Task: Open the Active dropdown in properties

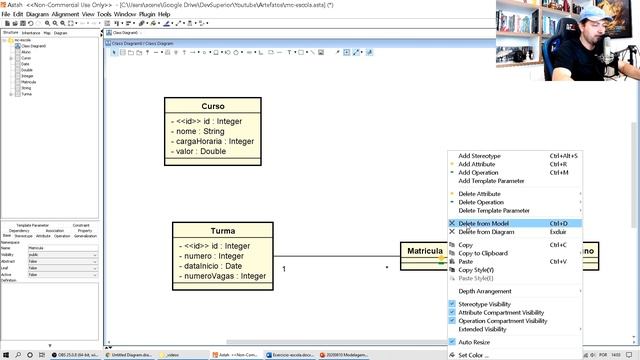Action: pos(63,275)
